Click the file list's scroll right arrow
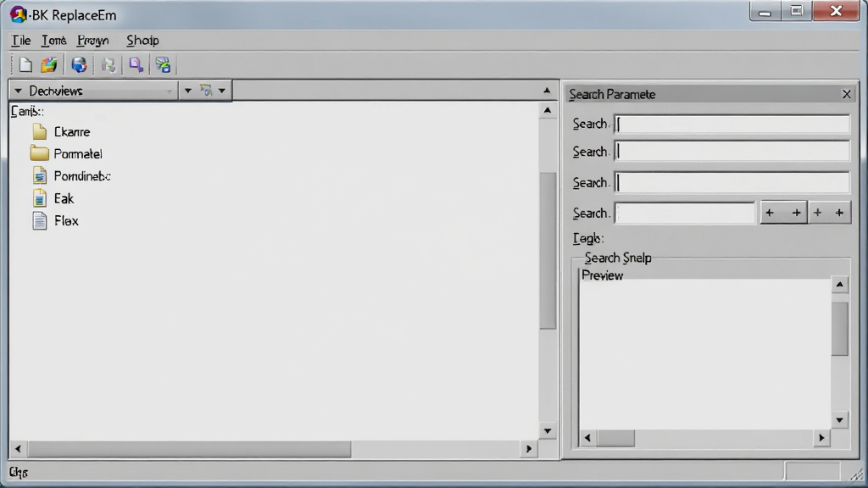This screenshot has height=488, width=868. (529, 449)
